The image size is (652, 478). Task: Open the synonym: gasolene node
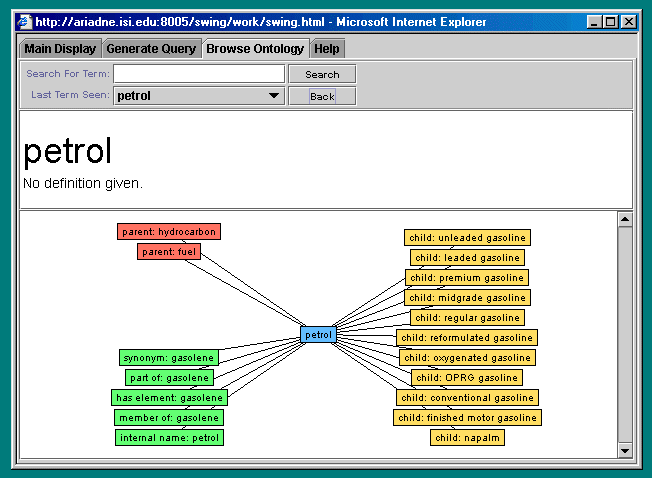tap(168, 358)
